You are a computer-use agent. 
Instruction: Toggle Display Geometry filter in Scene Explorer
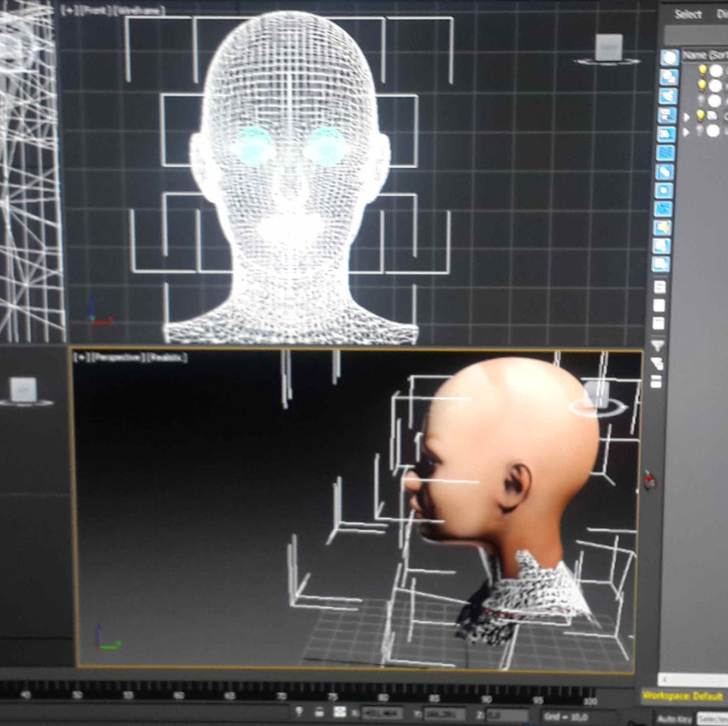670,58
